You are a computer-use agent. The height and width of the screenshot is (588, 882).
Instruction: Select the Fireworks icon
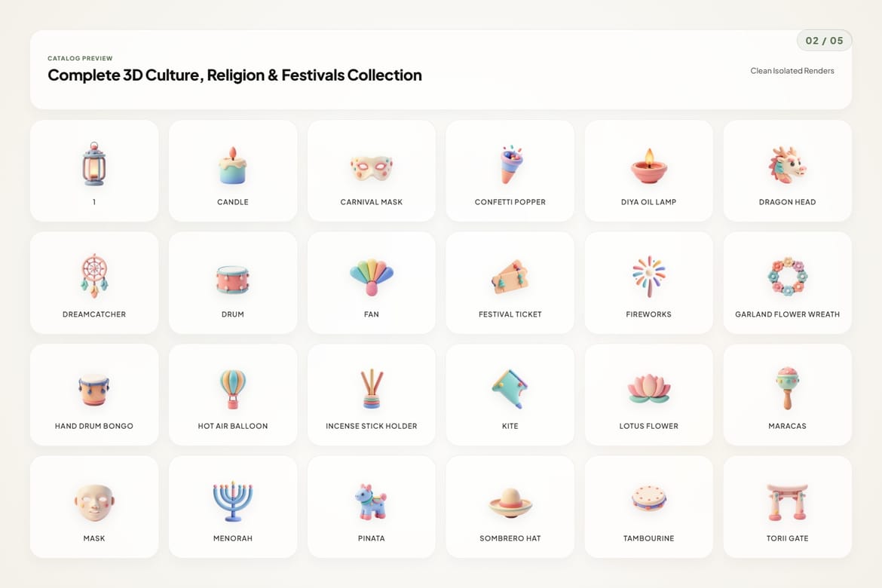648,276
